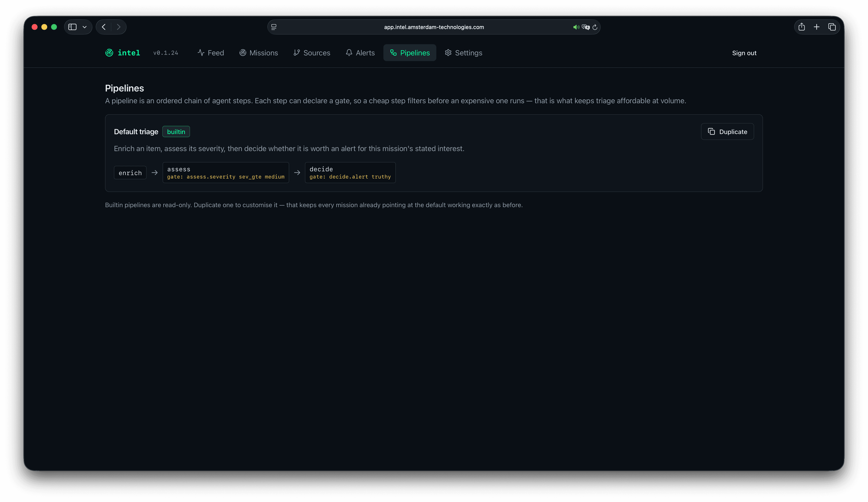Click the Pipelines page heading
Image resolution: width=868 pixels, height=502 pixels.
click(124, 88)
